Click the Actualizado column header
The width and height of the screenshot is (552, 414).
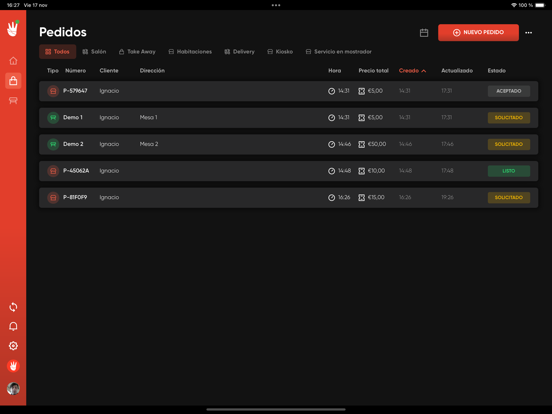click(457, 71)
